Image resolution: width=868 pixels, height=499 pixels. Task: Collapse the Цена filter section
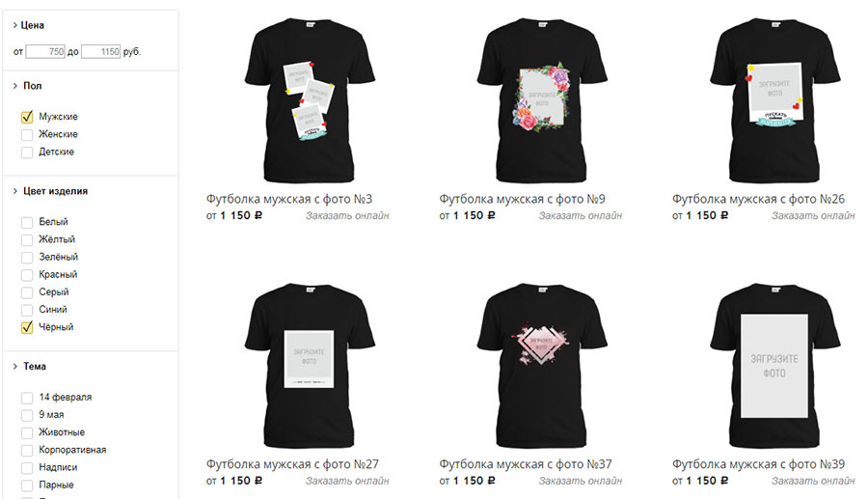click(x=28, y=25)
